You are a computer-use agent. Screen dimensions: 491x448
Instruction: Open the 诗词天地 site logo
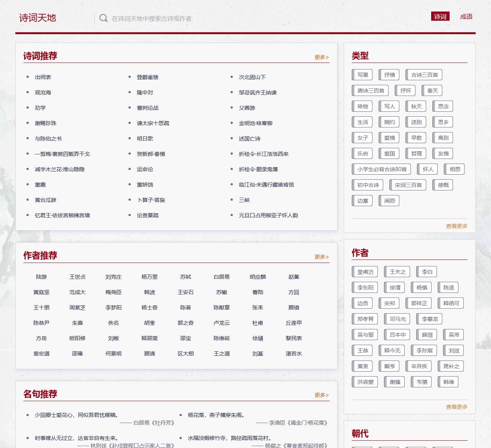[x=38, y=18]
